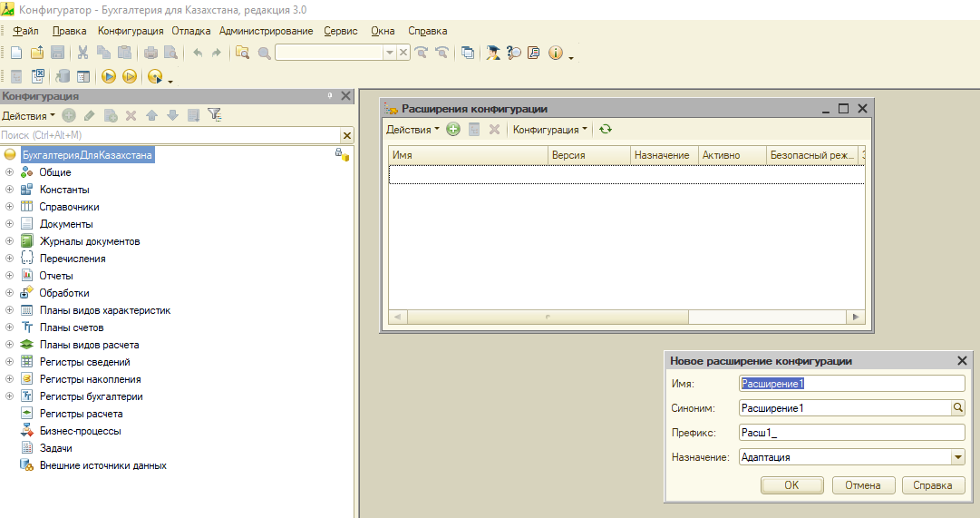Image resolution: width=980 pixels, height=518 pixels.
Task: Select the БухгалтерияДляКазахстана root node
Action: 87,155
